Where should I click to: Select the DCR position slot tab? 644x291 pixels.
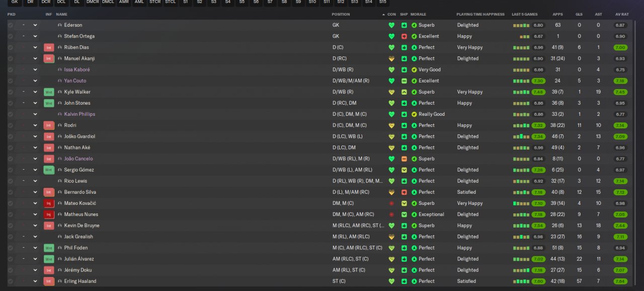tap(46, 3)
